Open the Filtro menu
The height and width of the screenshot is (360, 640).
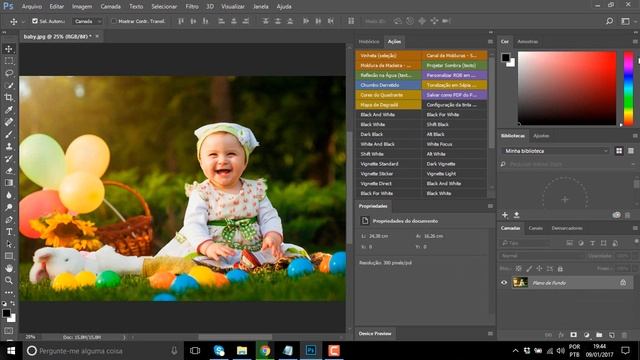click(x=192, y=7)
